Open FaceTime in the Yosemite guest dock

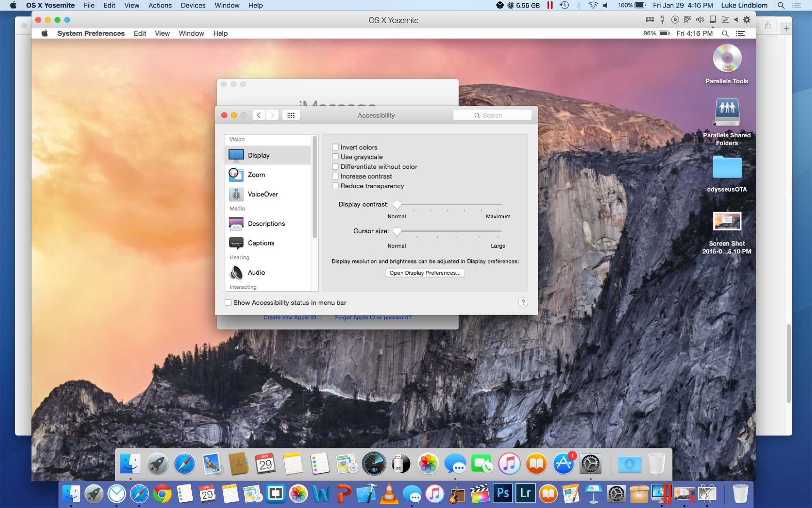pyautogui.click(x=482, y=464)
